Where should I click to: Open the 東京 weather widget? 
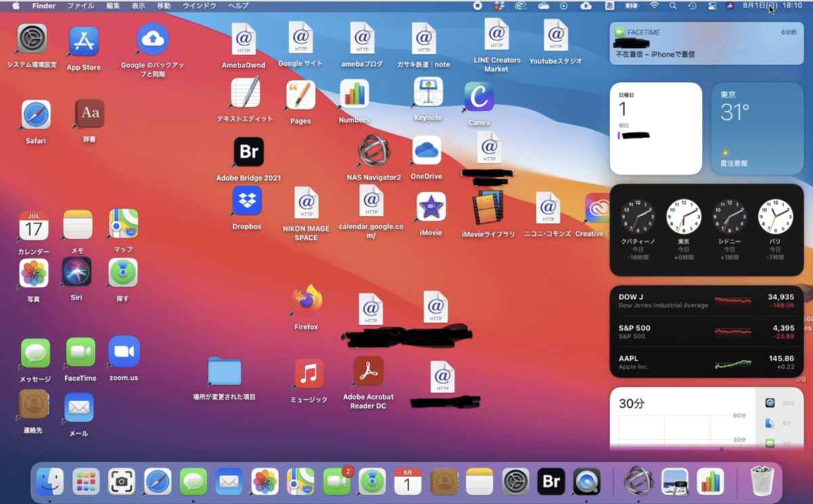(757, 129)
